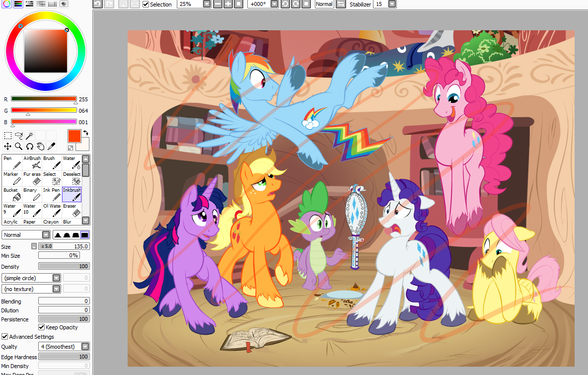The image size is (588, 375).
Task: Uncheck the Keep Opacity checkbox
Action: tap(42, 327)
